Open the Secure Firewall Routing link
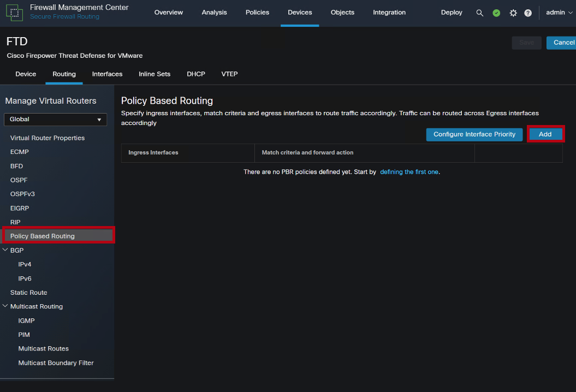 [64, 16]
